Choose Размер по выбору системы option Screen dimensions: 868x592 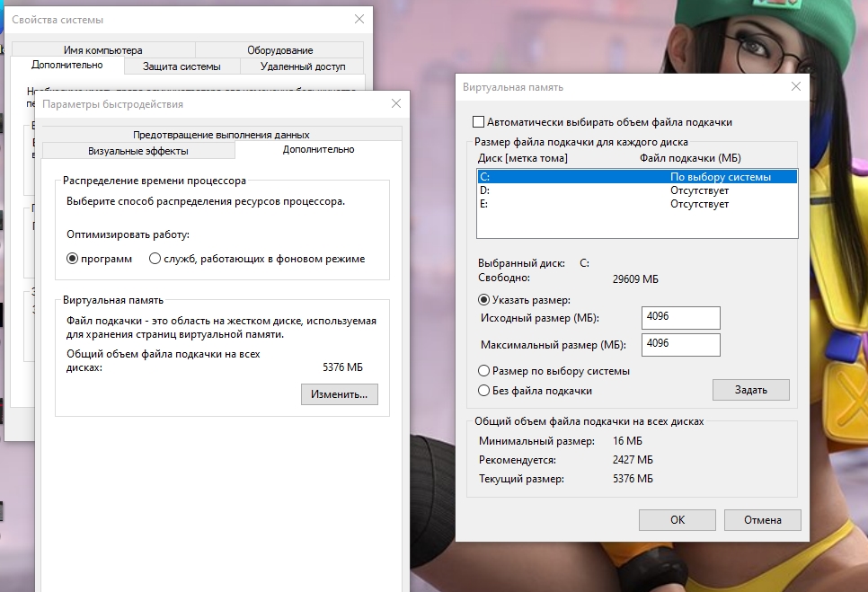coord(484,371)
